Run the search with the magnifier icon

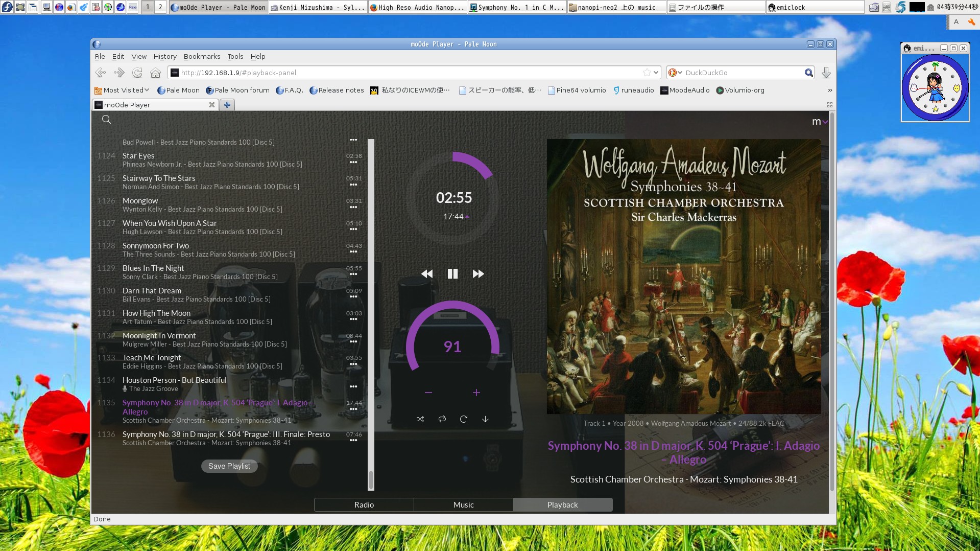coord(808,73)
